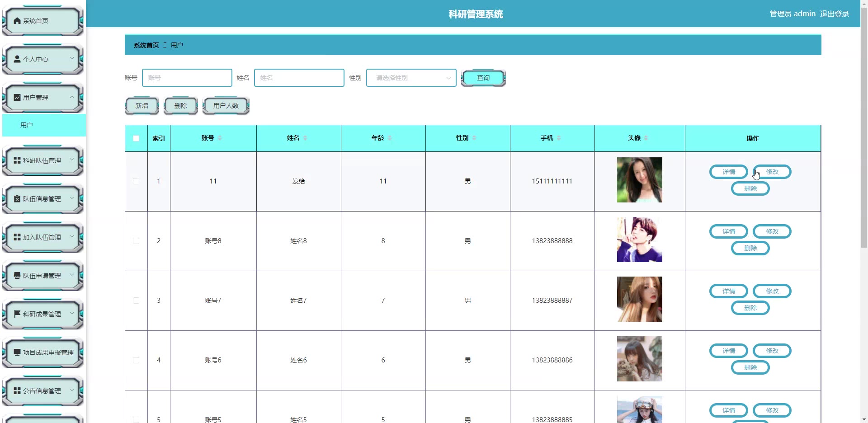Screen dimensions: 868x423
Task: Click the icon beside 队伍申请管理
Action: (17, 276)
